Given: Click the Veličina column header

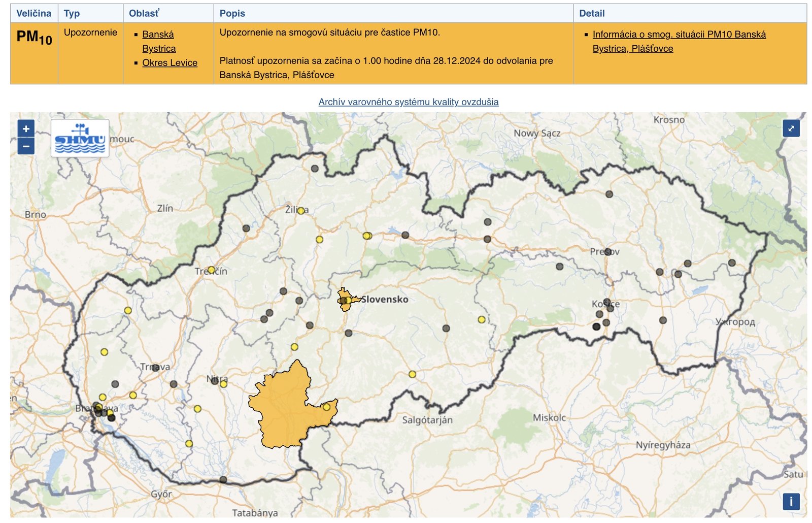Looking at the screenshot, I should pyautogui.click(x=34, y=13).
